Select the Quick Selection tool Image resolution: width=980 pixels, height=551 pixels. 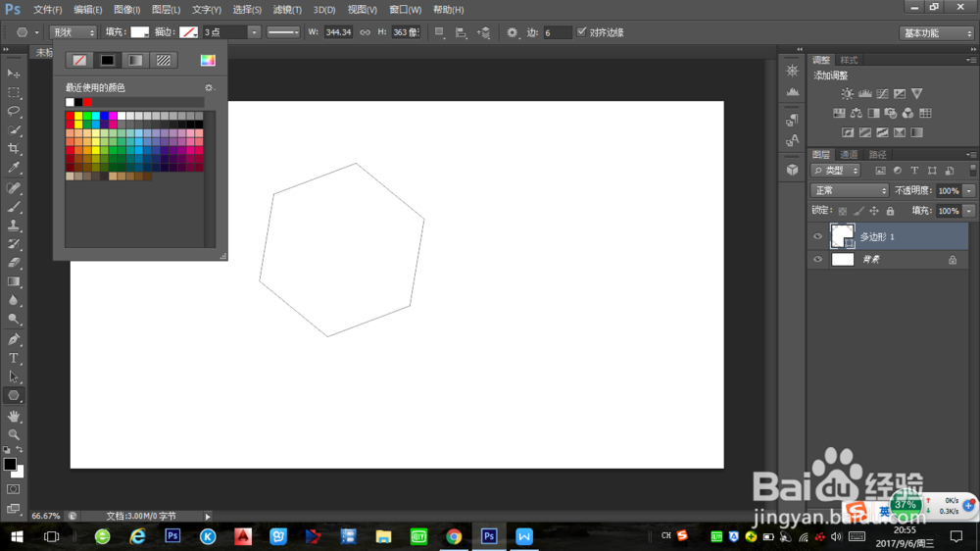pyautogui.click(x=14, y=130)
